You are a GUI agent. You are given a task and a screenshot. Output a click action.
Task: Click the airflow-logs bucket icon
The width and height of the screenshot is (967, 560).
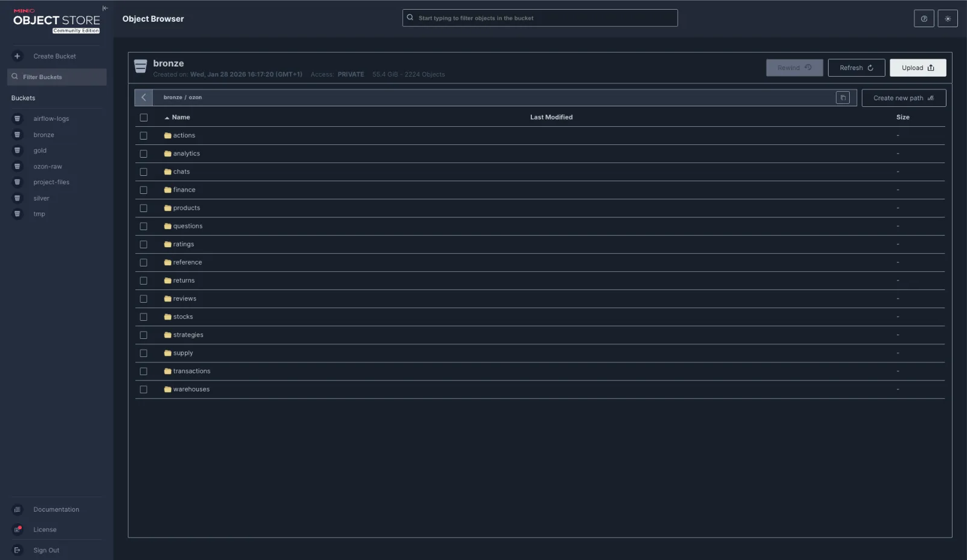(17, 119)
